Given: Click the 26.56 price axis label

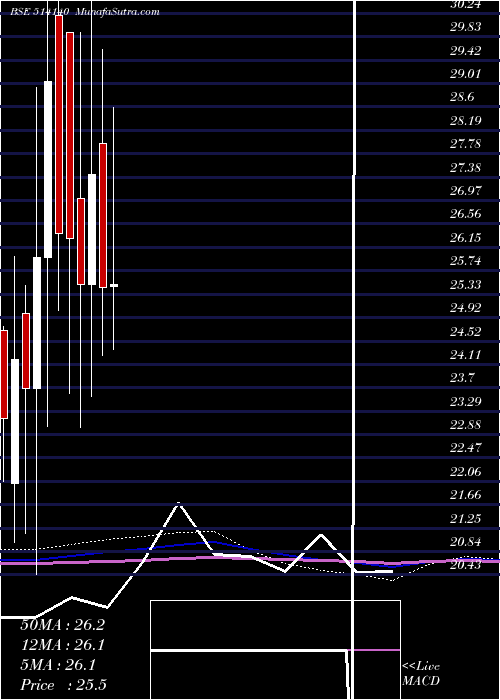Looking at the screenshot, I should click(x=465, y=214).
